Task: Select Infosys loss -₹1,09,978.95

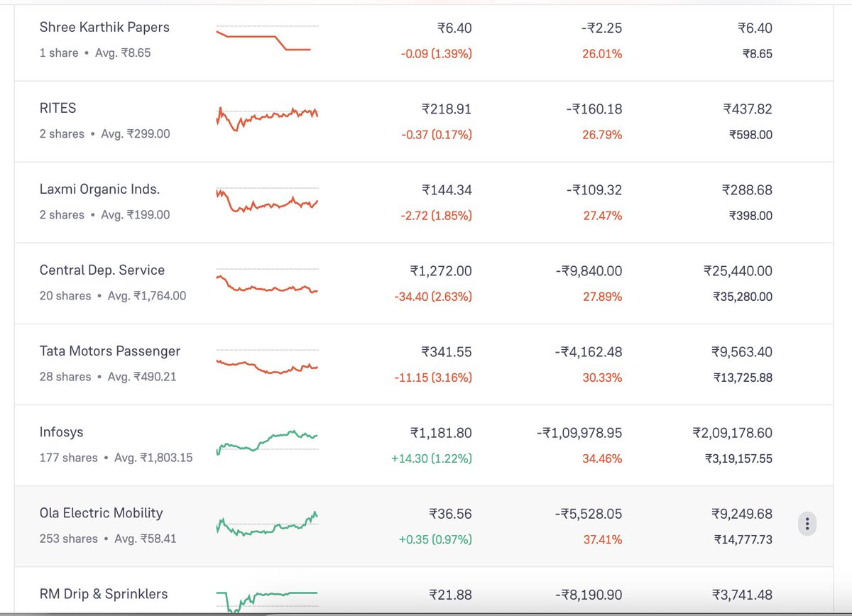Action: click(580, 433)
